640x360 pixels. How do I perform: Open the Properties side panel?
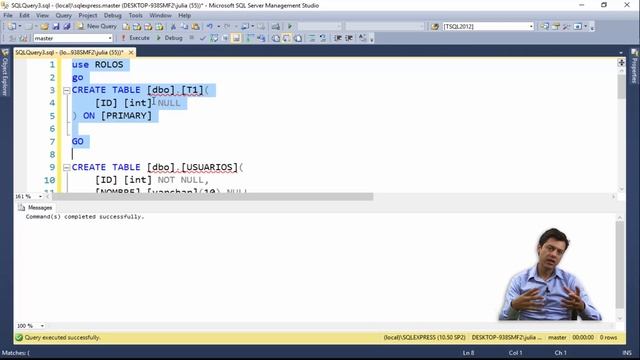click(x=635, y=67)
